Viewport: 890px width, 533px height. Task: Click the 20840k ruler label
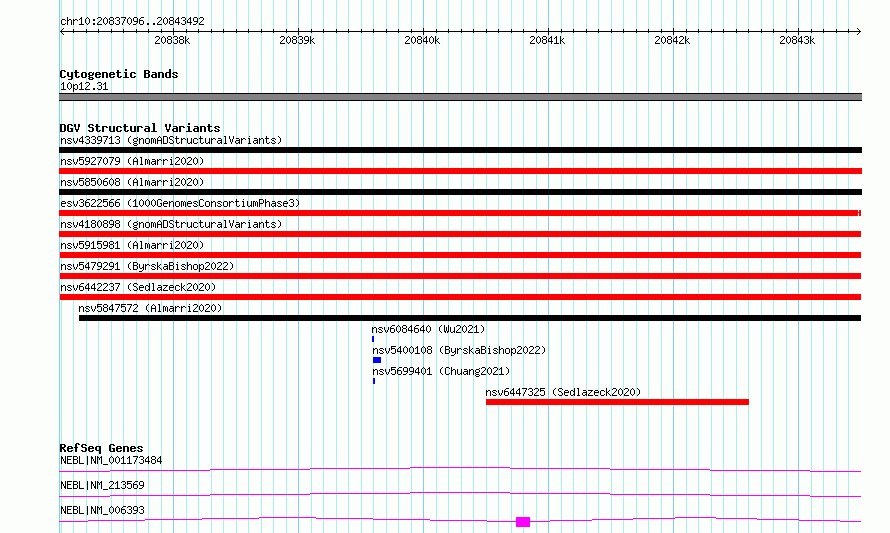tap(422, 40)
